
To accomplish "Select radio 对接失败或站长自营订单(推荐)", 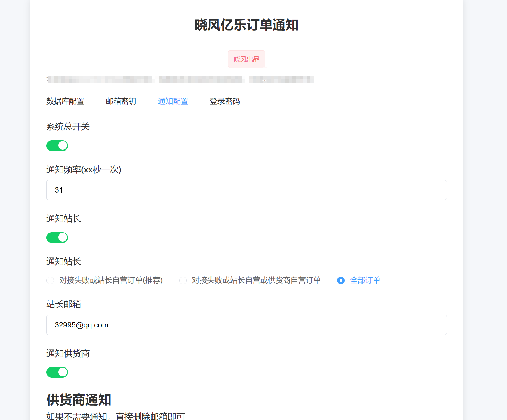I will 50,280.
